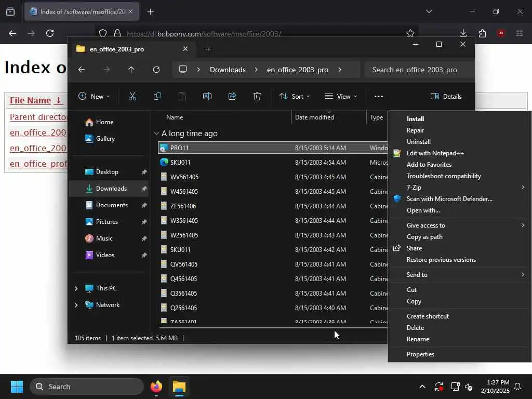This screenshot has height=399, width=532.
Task: Open Firefox extensions puzzle icon
Action: [482, 33]
